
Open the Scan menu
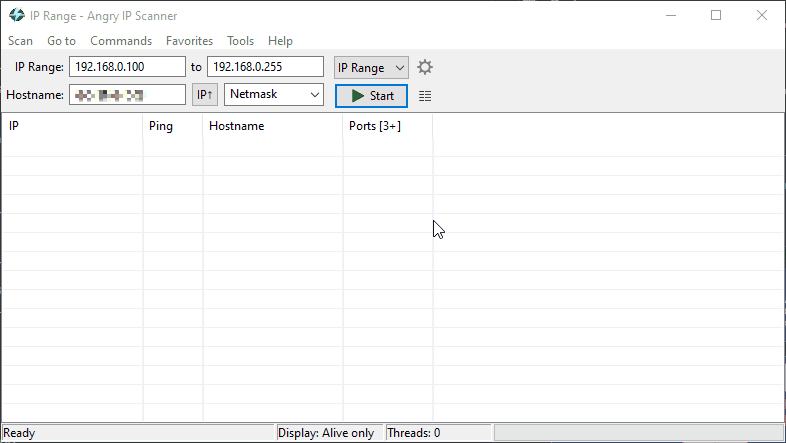(x=20, y=41)
